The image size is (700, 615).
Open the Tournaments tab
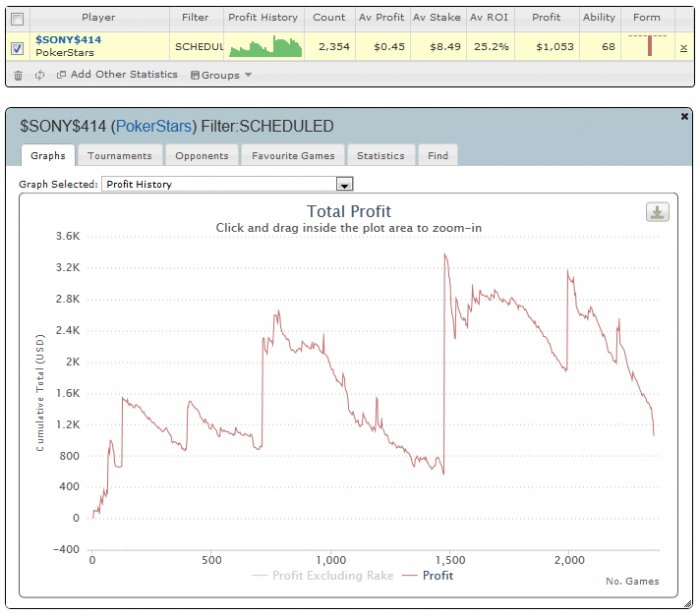pos(120,155)
